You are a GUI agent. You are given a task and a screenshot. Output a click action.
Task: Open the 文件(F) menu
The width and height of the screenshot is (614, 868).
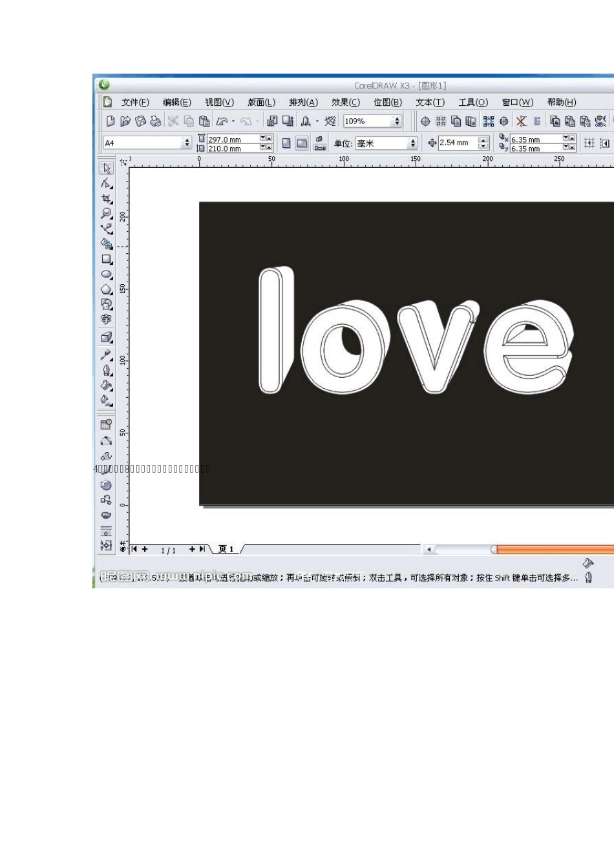click(x=135, y=103)
